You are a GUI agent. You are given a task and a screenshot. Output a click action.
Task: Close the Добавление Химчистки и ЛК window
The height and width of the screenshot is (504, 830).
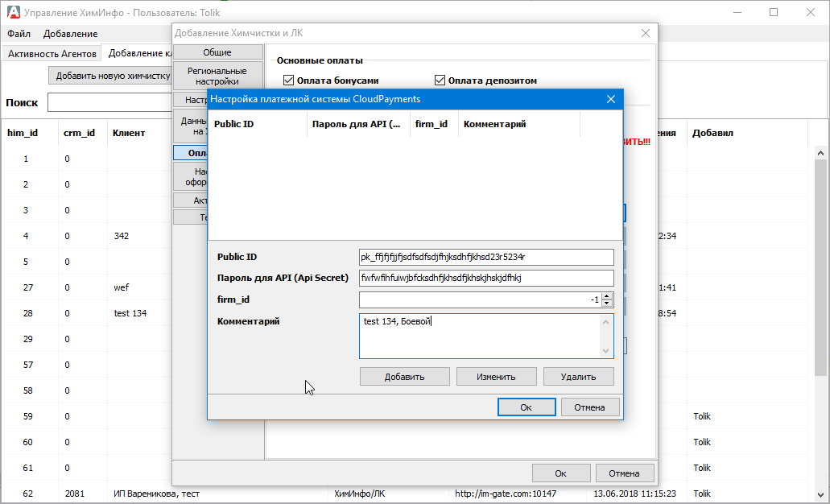click(646, 33)
